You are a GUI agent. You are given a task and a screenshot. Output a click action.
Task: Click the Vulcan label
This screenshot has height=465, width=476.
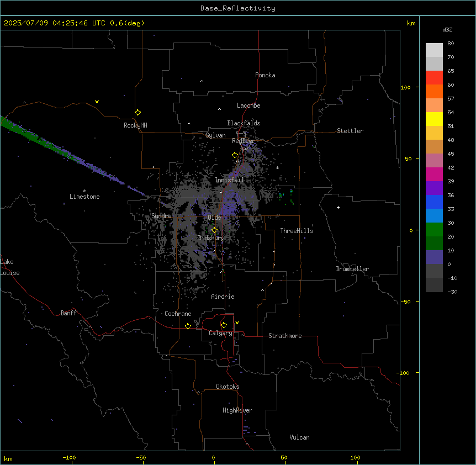coord(300,437)
